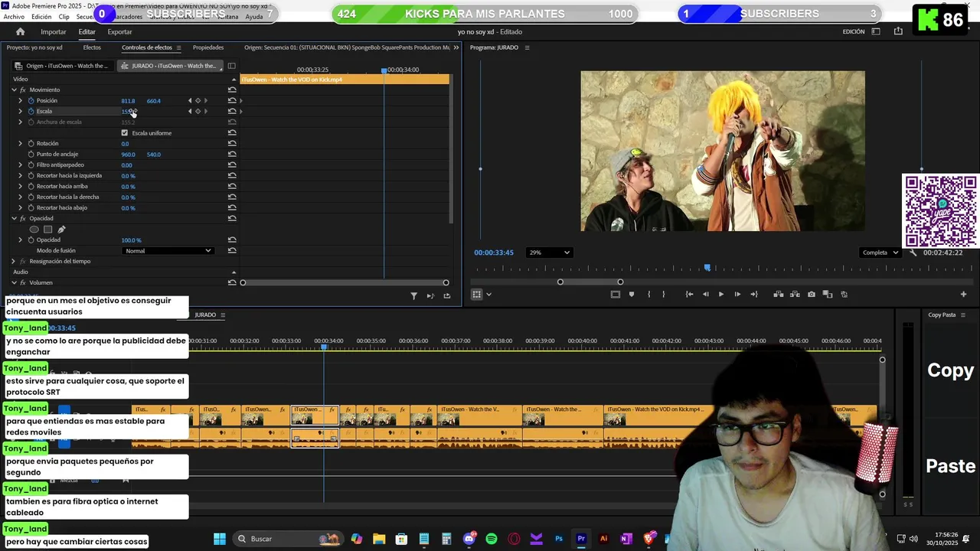980x551 pixels.
Task: Open the Clip menu
Action: (x=64, y=16)
